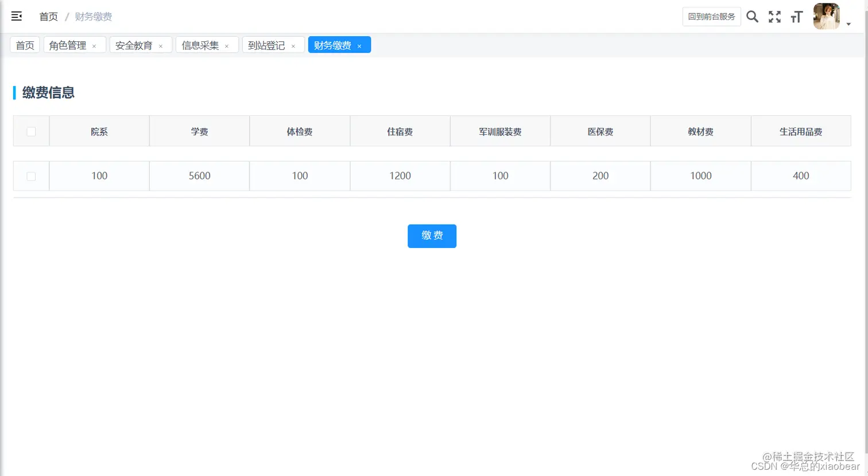This screenshot has width=868, height=476.
Task: Close the 到站登记 tab
Action: click(x=293, y=45)
